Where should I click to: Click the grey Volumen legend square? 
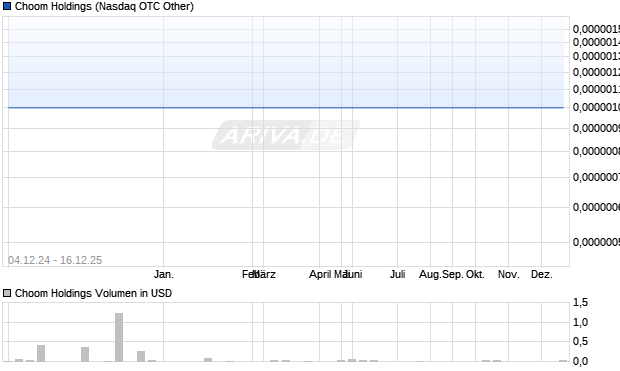7,293
